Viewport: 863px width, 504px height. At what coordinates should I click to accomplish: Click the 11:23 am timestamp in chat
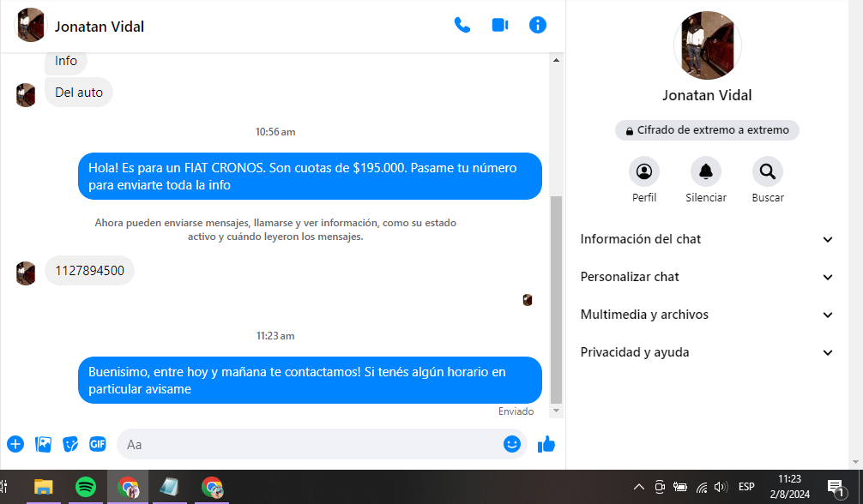(x=275, y=336)
